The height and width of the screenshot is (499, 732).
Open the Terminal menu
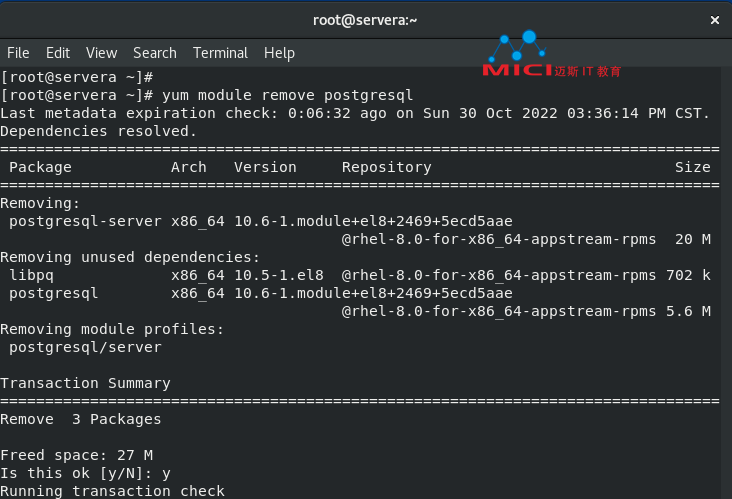(220, 53)
